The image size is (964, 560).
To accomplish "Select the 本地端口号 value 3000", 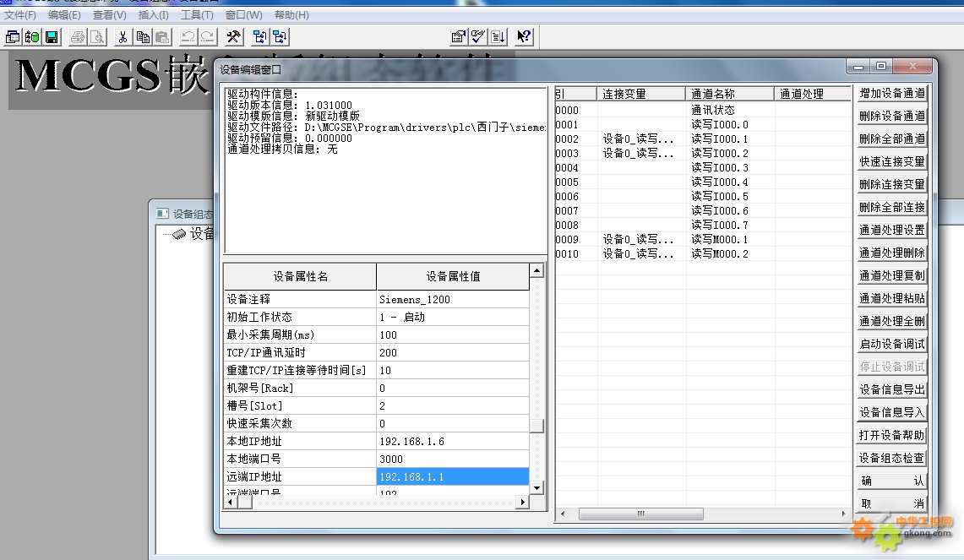I will pos(453,459).
